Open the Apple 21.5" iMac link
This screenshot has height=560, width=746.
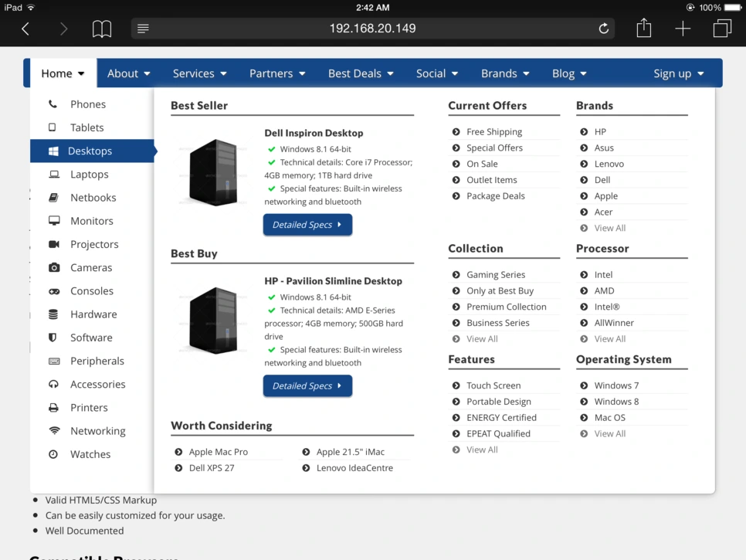[350, 452]
